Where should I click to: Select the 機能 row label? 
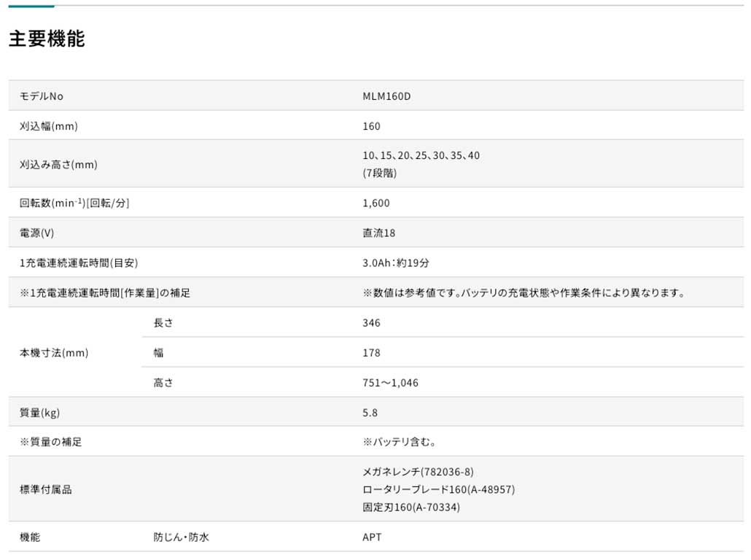click(30, 537)
